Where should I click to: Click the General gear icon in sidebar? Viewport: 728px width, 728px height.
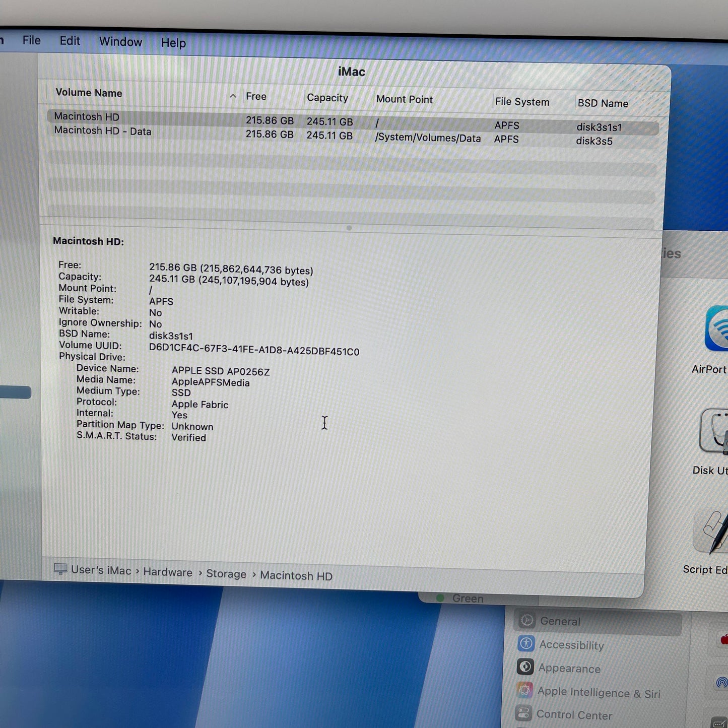click(527, 620)
